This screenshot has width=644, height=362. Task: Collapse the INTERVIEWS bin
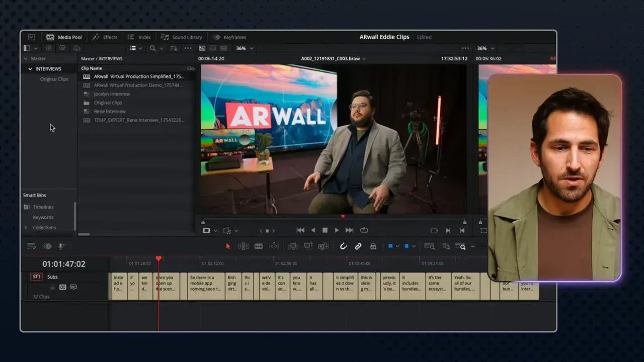tap(30, 69)
